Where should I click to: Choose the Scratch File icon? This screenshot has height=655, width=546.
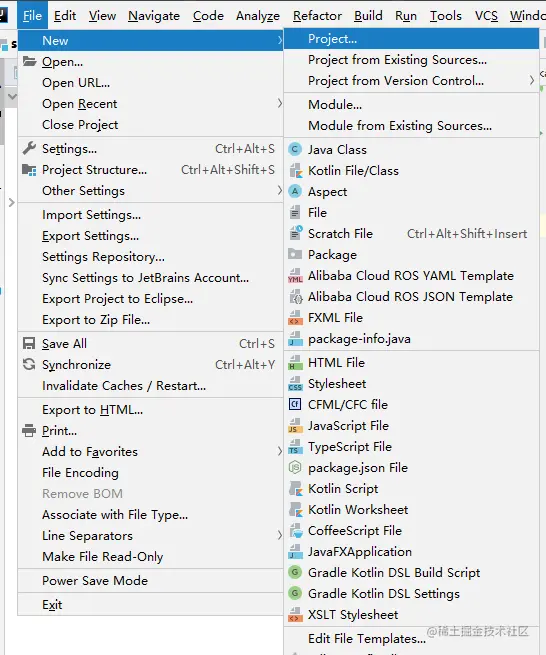pos(296,233)
